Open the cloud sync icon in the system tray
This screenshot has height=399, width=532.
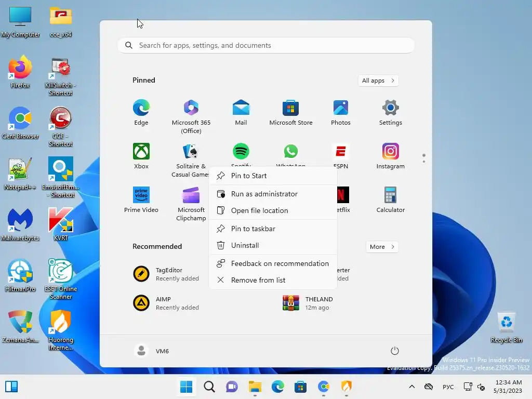point(429,387)
